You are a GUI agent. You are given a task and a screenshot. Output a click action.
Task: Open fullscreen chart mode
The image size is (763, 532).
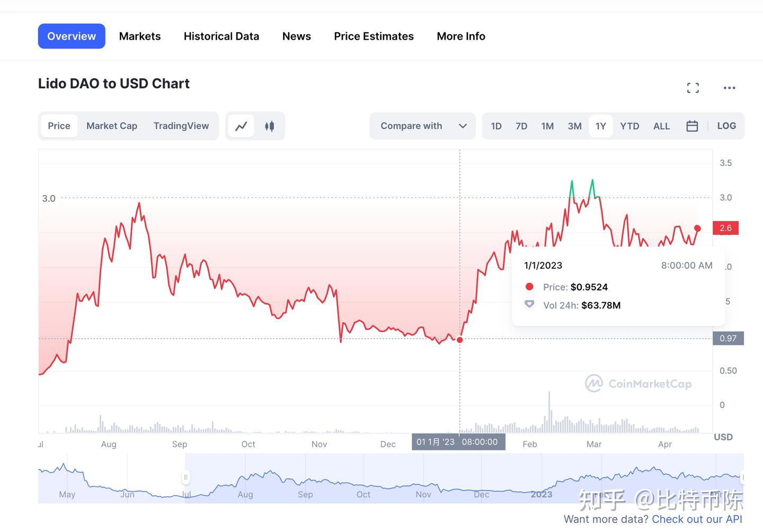pyautogui.click(x=693, y=88)
